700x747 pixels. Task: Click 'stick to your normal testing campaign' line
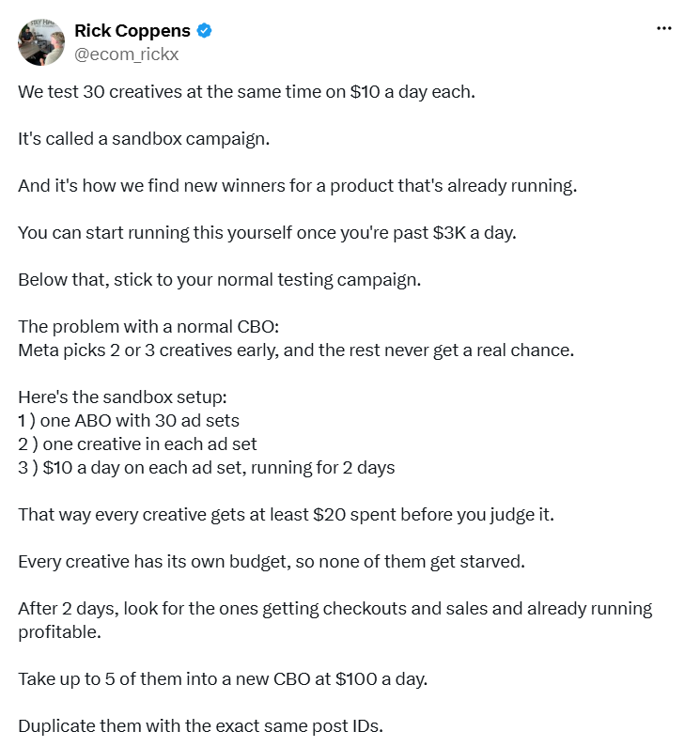(x=219, y=280)
